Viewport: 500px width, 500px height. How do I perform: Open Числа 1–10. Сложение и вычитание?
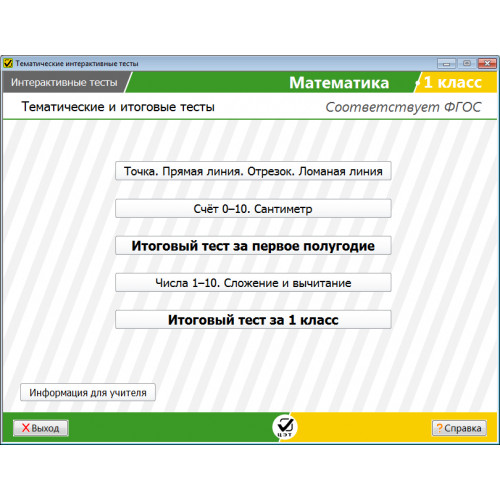[x=253, y=283]
